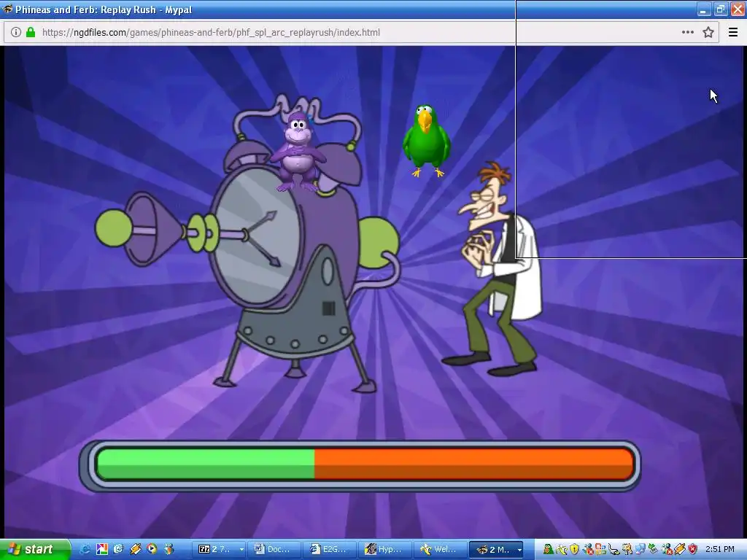
Task: Click the 2:51 PM system clock
Action: point(720,549)
